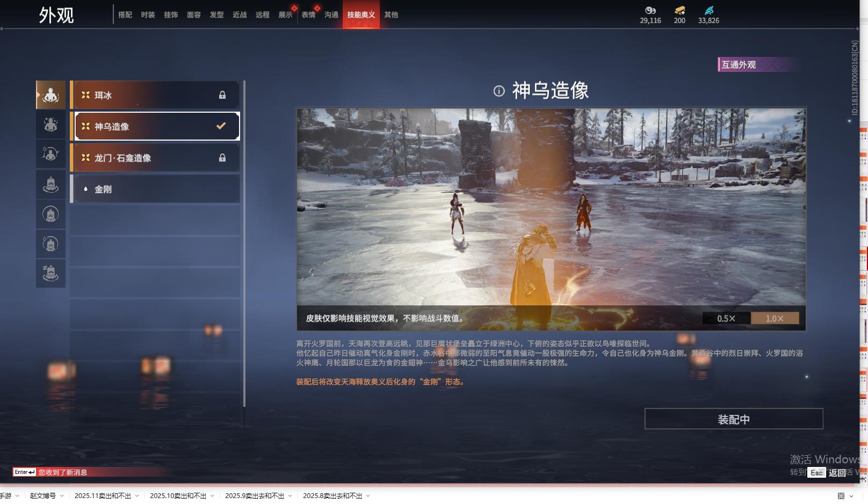Click the lock icon on 珥冰 skin
Screen dimensions: 868x504
222,95
